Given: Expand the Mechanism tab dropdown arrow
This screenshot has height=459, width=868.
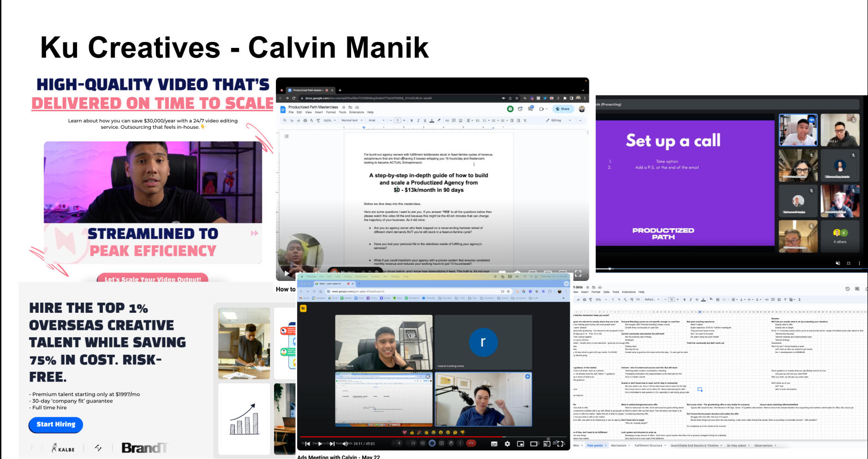Looking at the screenshot, I should tap(630, 446).
